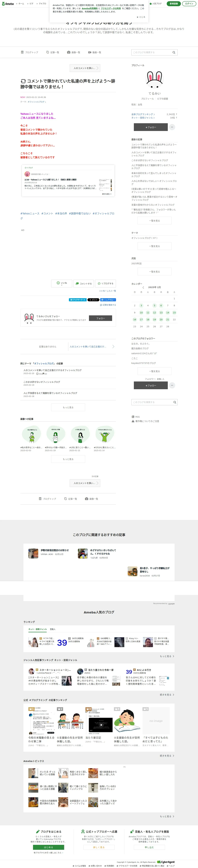Image resolution: width=198 pixels, height=868 pixels.
Task: Open ピグの部屋 link in profile
Action: [x=162, y=99]
